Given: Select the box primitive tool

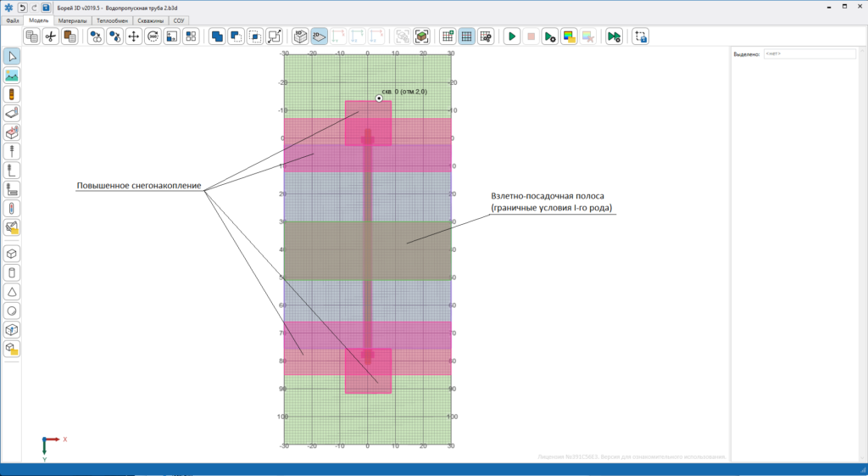Looking at the screenshot, I should [x=12, y=254].
